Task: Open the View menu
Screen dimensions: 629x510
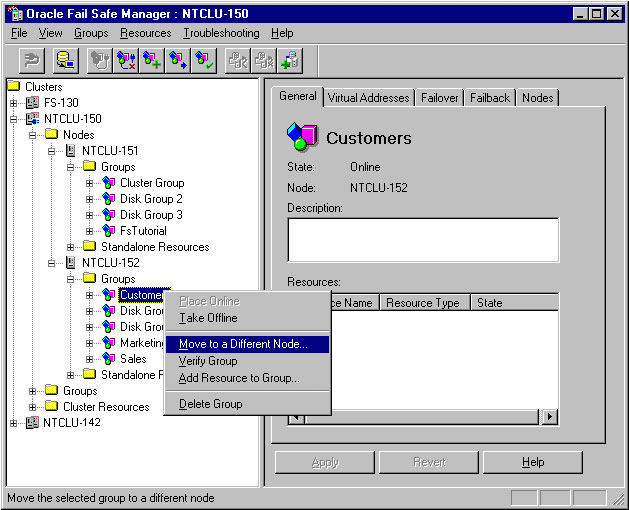Action: [x=51, y=33]
